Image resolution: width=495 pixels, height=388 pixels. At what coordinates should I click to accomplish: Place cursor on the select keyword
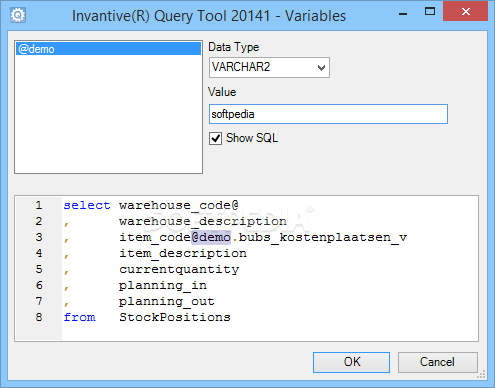[x=87, y=205]
